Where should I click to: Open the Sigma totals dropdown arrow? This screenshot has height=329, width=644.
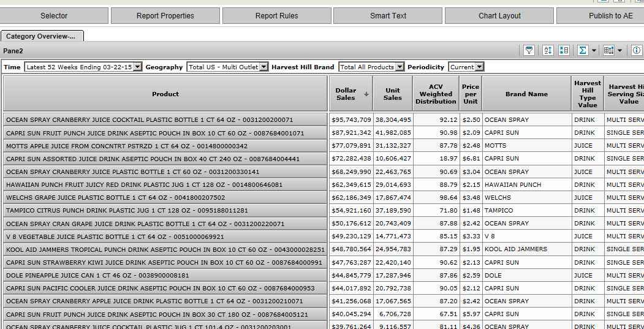coord(594,51)
